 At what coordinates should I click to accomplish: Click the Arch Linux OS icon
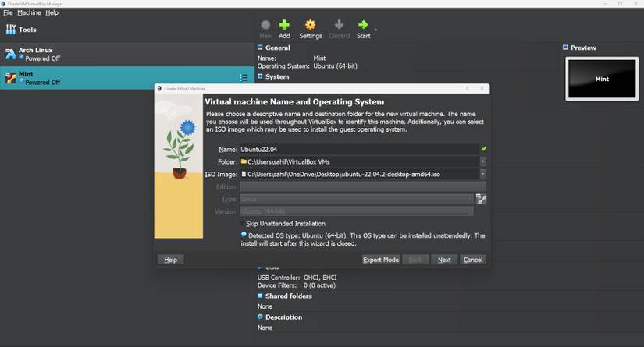pos(10,54)
